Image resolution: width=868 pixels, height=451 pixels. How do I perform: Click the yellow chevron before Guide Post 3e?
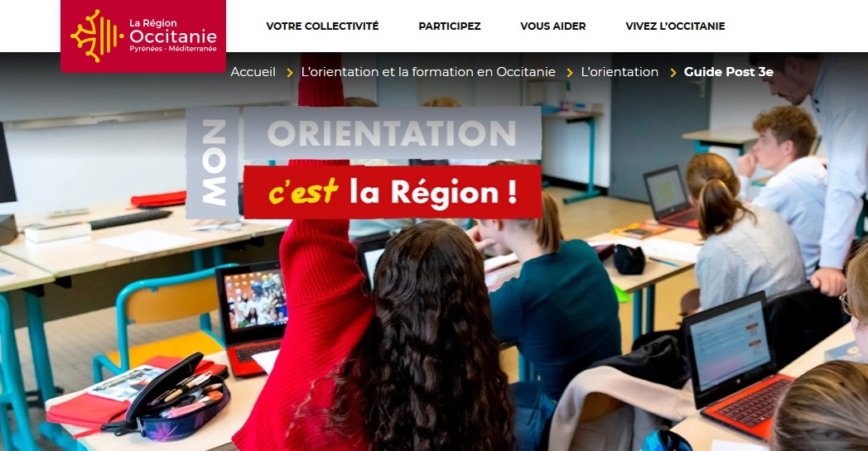(673, 73)
